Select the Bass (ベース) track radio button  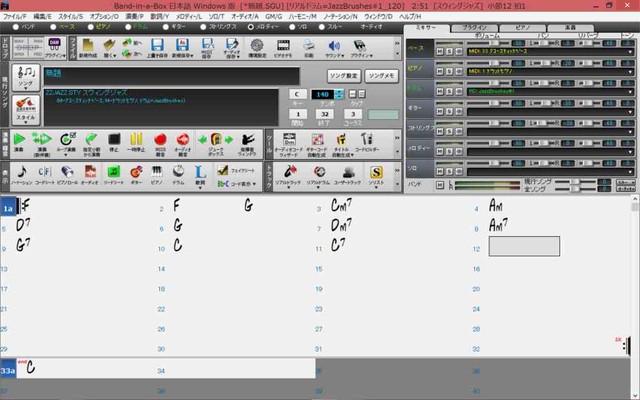(x=53, y=27)
